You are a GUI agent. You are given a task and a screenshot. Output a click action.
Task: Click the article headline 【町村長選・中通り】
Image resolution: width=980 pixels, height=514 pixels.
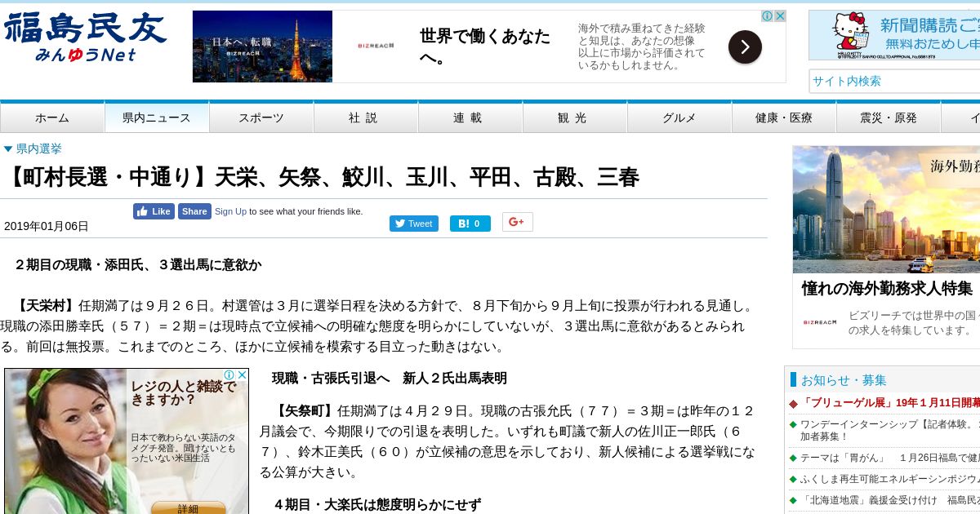click(322, 176)
